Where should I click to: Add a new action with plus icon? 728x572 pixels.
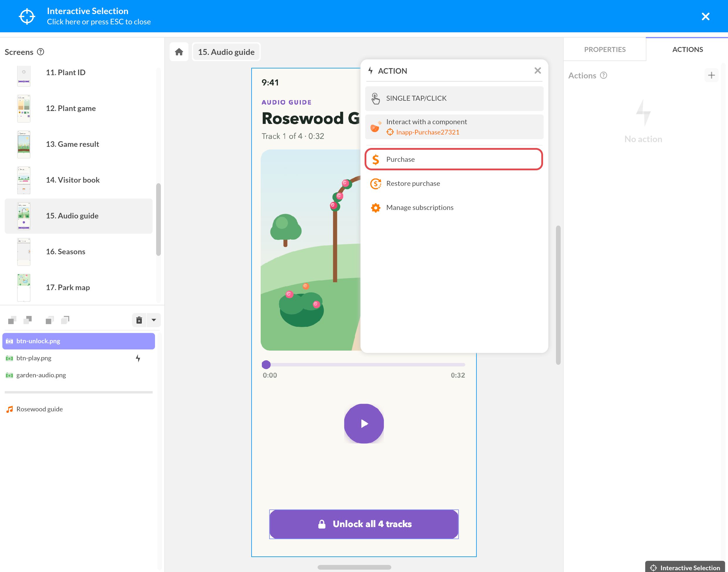[x=711, y=75]
